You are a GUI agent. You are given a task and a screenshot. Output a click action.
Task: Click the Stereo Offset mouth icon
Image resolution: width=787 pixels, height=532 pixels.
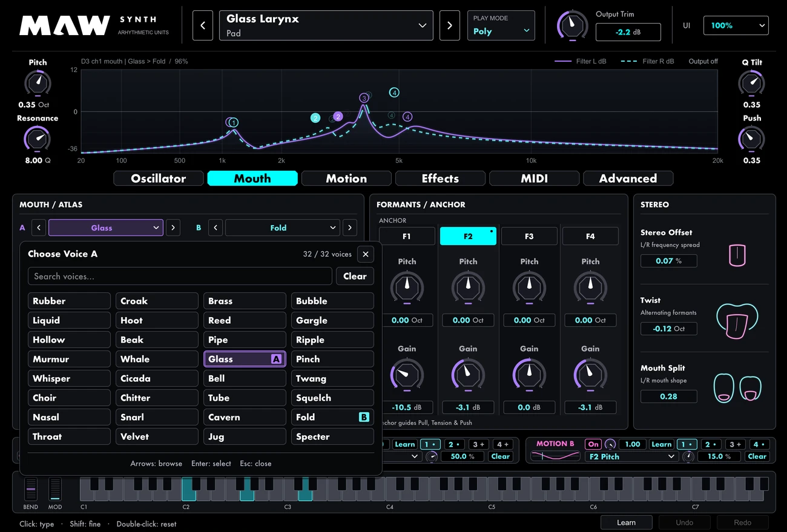pos(737,255)
